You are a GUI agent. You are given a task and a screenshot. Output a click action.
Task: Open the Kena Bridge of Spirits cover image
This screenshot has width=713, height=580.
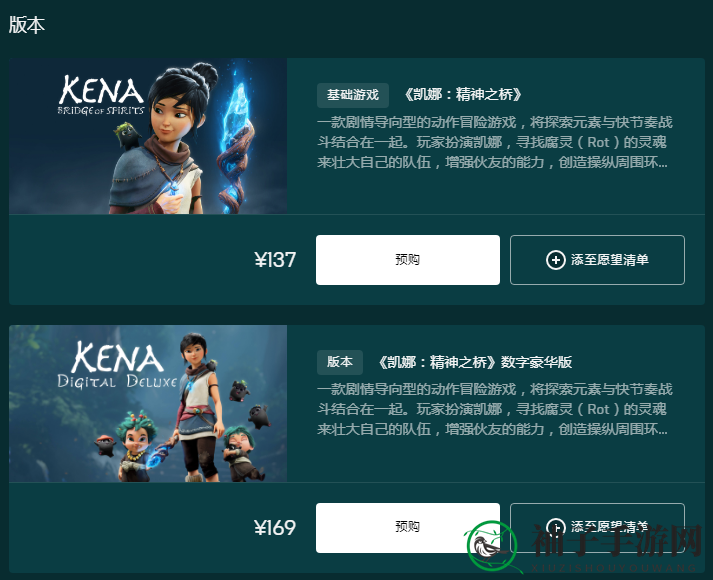[x=148, y=136]
